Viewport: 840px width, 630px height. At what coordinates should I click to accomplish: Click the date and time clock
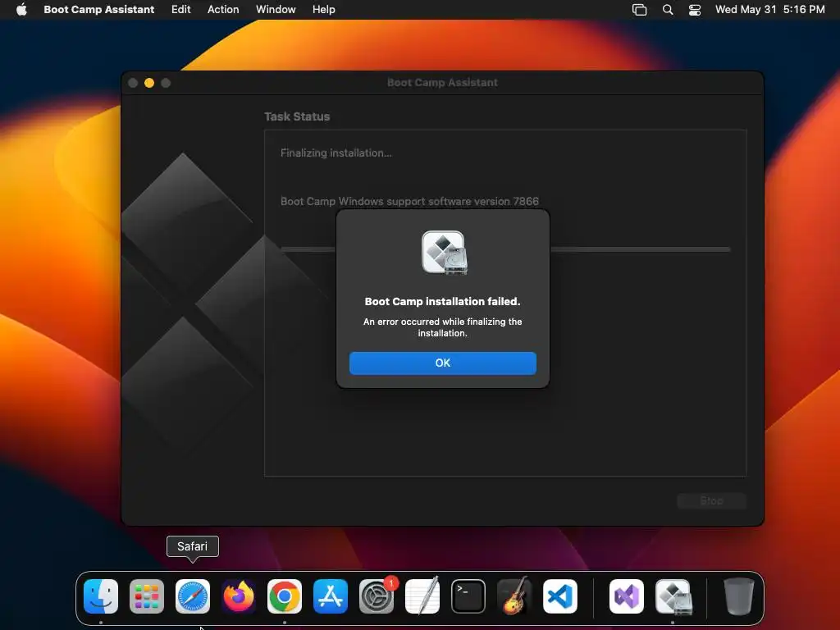click(x=769, y=9)
